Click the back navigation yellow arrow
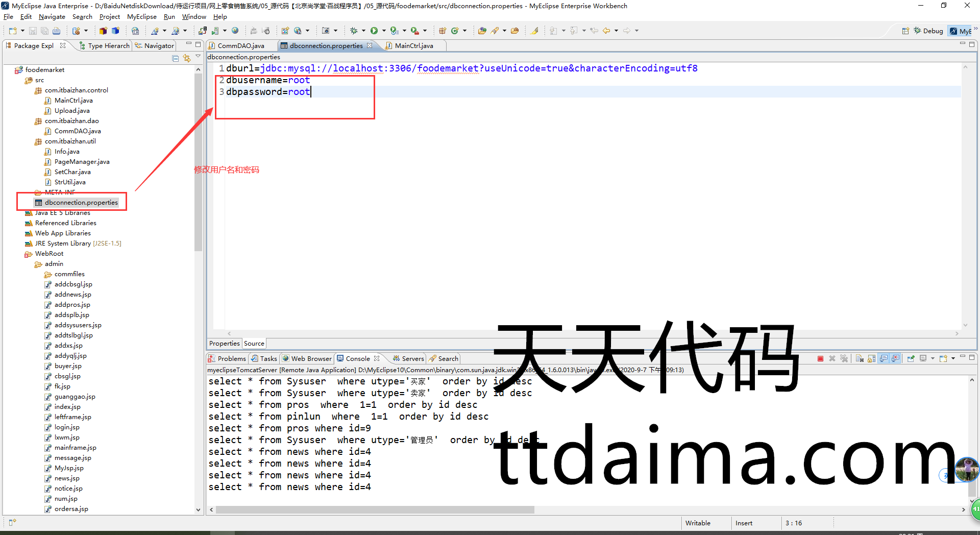 (x=606, y=31)
